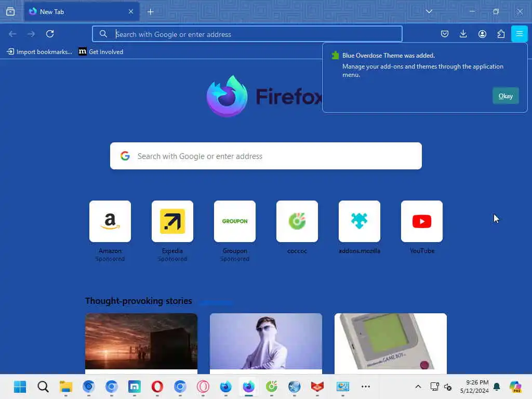Dismiss theme notification with Okay button
The width and height of the screenshot is (532, 399).
506,96
